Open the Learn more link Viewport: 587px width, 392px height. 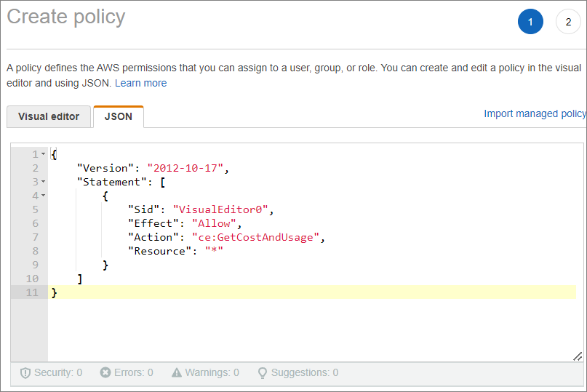pyautogui.click(x=141, y=83)
